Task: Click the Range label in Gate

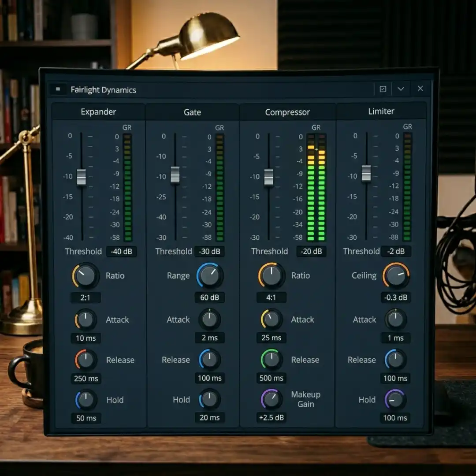Action: (178, 275)
